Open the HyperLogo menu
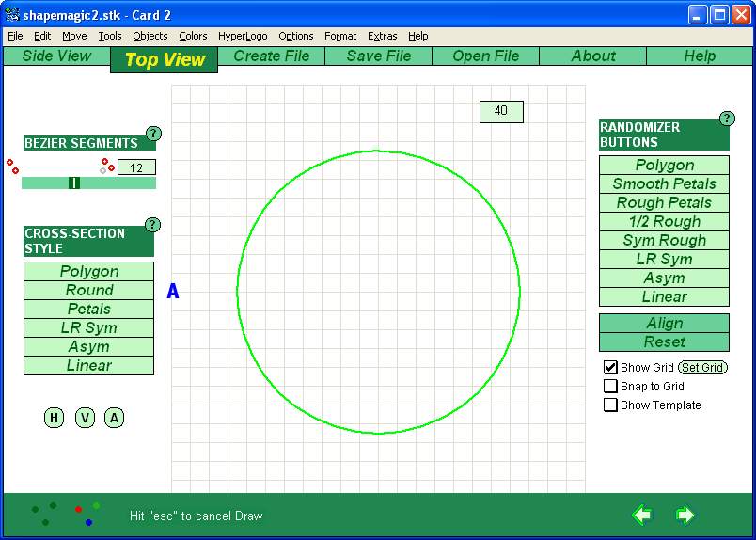Viewport: 756px width, 540px height. coord(243,36)
